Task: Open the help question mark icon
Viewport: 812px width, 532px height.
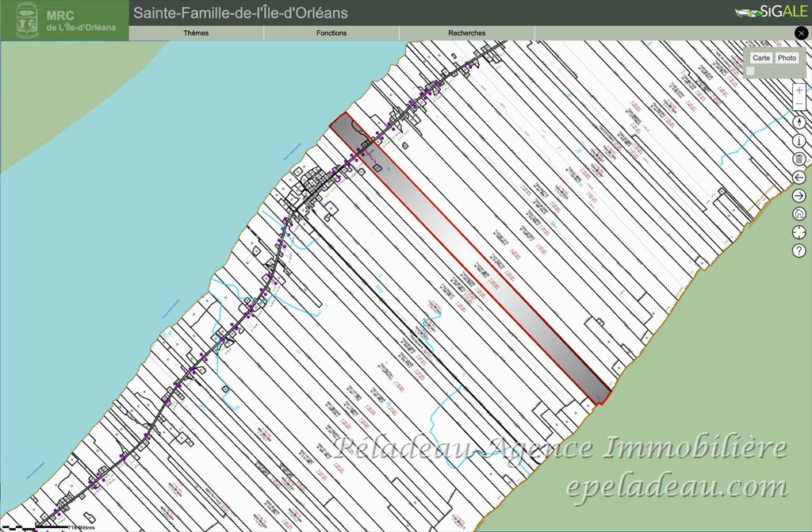Action: click(799, 251)
